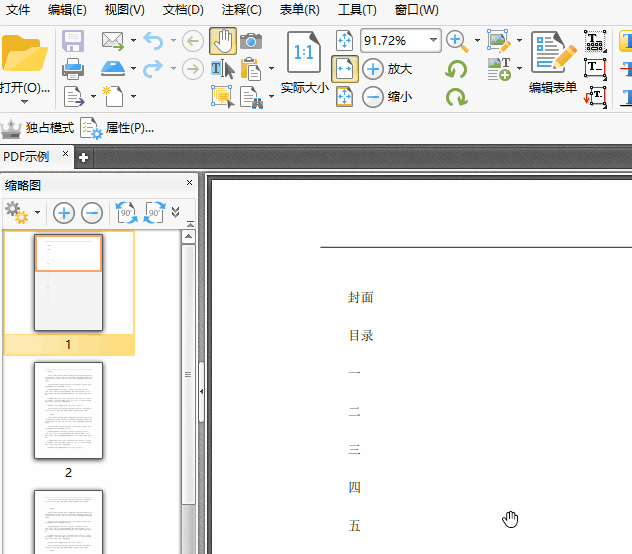Toggle Fit Width view mode
The image size is (632, 554).
click(x=345, y=69)
